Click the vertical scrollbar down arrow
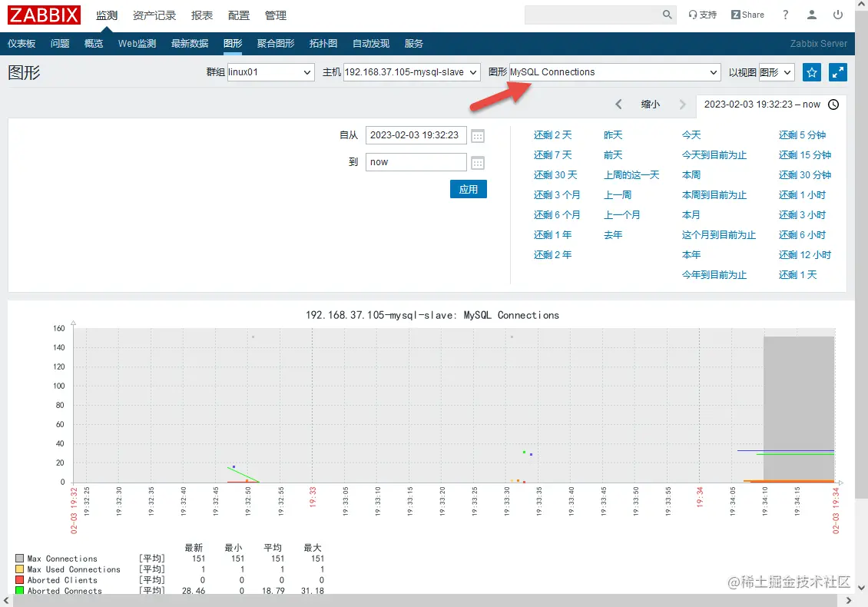 point(861,588)
